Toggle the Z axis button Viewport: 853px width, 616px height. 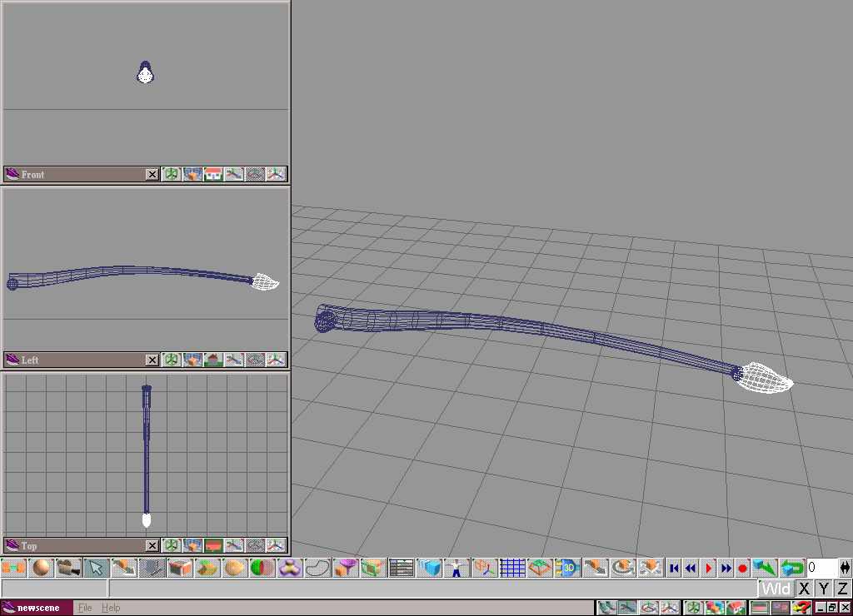coord(843,589)
